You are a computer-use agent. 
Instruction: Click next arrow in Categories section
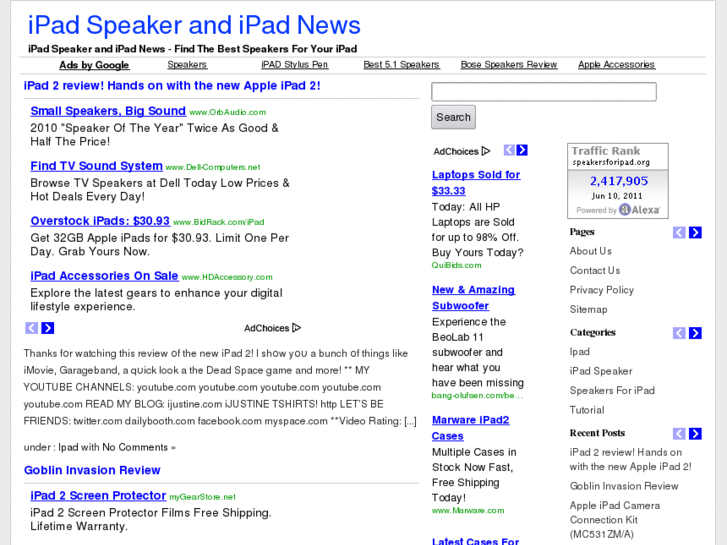(x=695, y=333)
